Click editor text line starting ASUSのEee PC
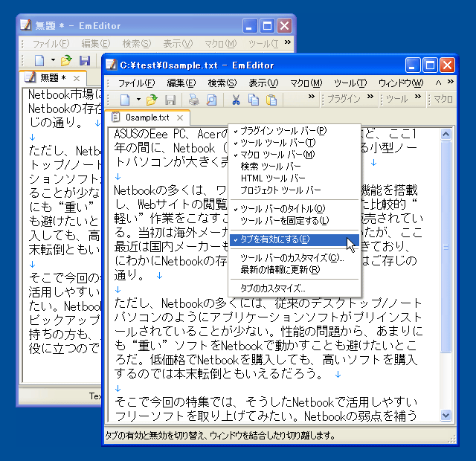Viewport: 476px width, 461px height. [x=172, y=134]
